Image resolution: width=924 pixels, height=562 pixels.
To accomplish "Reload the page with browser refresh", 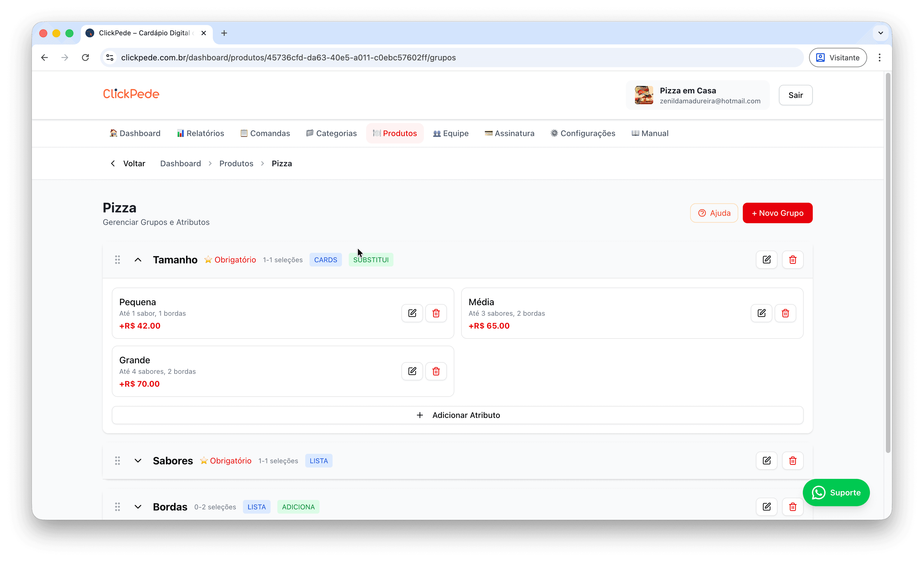I will pyautogui.click(x=86, y=58).
